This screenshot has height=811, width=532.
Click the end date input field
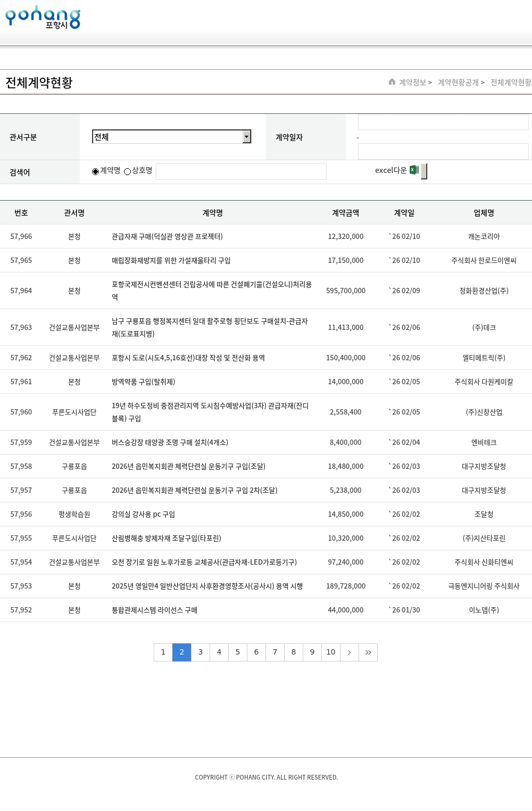(x=443, y=152)
